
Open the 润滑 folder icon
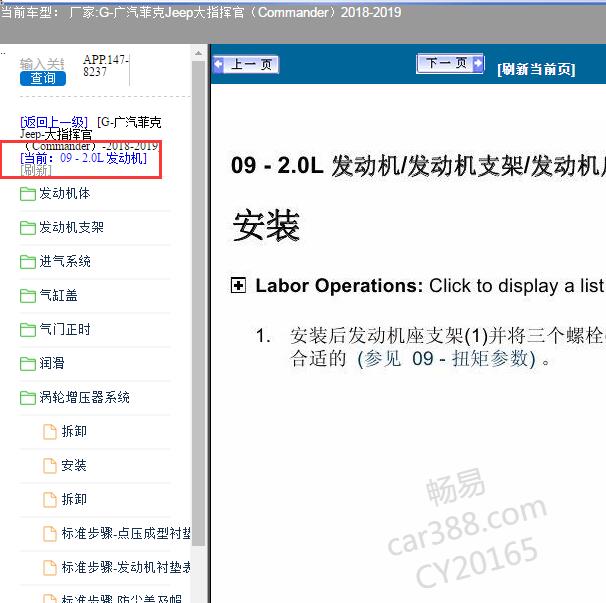coord(28,363)
